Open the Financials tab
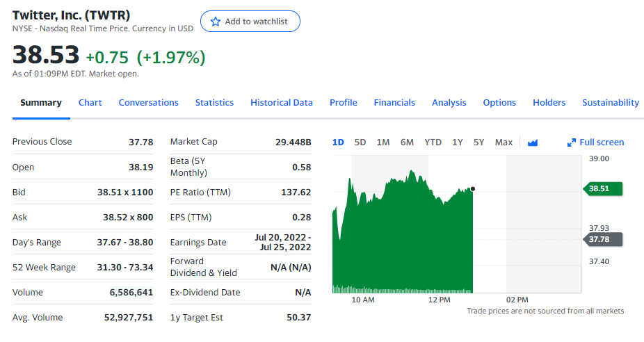The width and height of the screenshot is (644, 342). coord(394,103)
